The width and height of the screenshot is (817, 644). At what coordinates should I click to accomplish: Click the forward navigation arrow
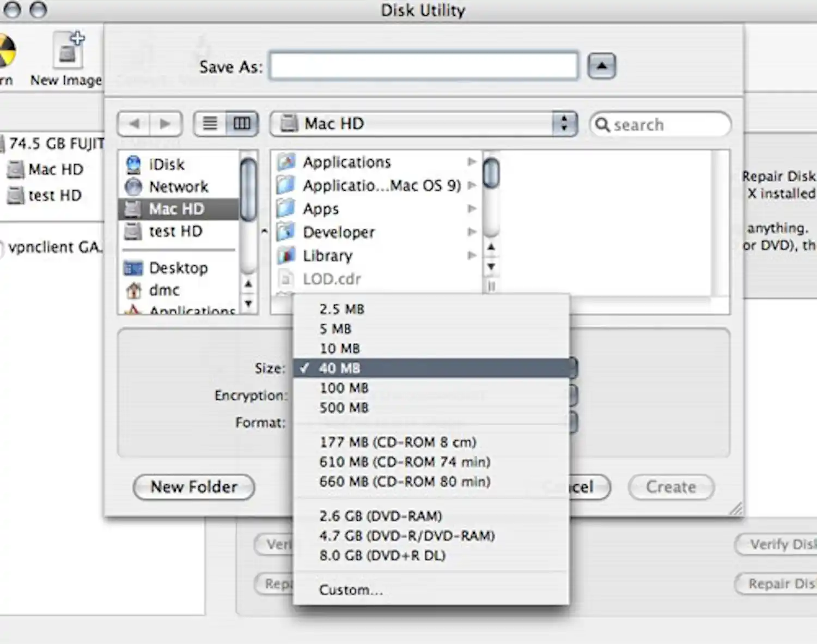pos(165,124)
